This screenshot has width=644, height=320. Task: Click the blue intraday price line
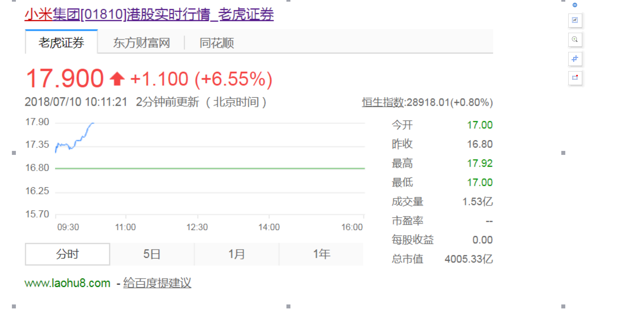tap(74, 138)
